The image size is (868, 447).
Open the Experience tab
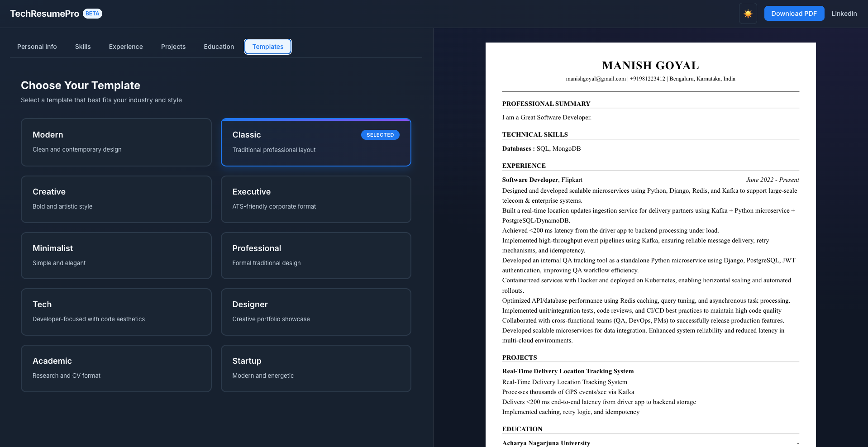click(126, 47)
